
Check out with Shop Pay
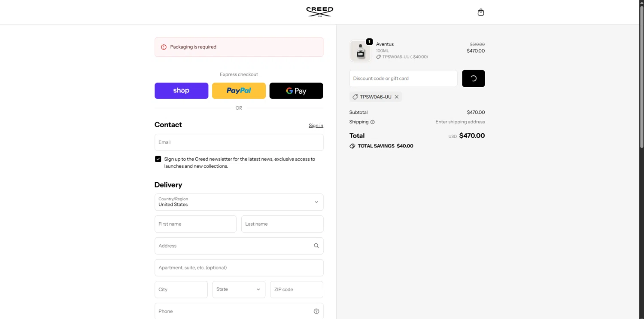(181, 91)
